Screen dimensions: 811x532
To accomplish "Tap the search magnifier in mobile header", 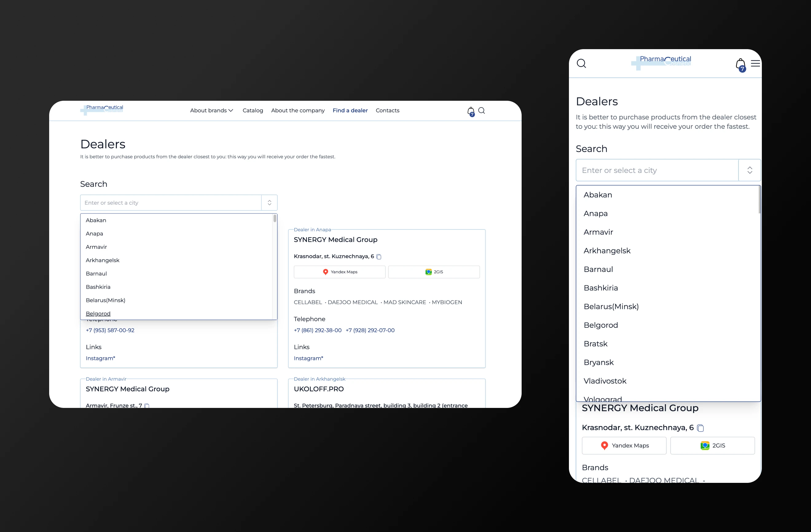I will pyautogui.click(x=581, y=63).
